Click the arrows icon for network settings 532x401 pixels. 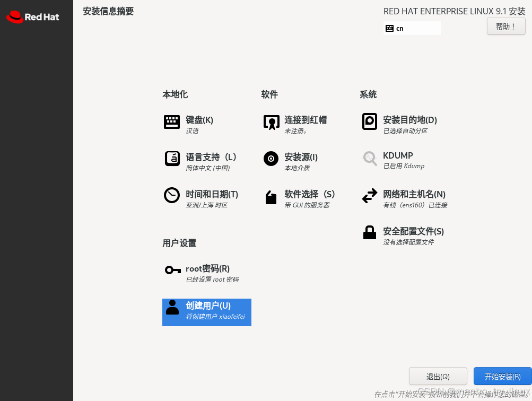coord(370,196)
